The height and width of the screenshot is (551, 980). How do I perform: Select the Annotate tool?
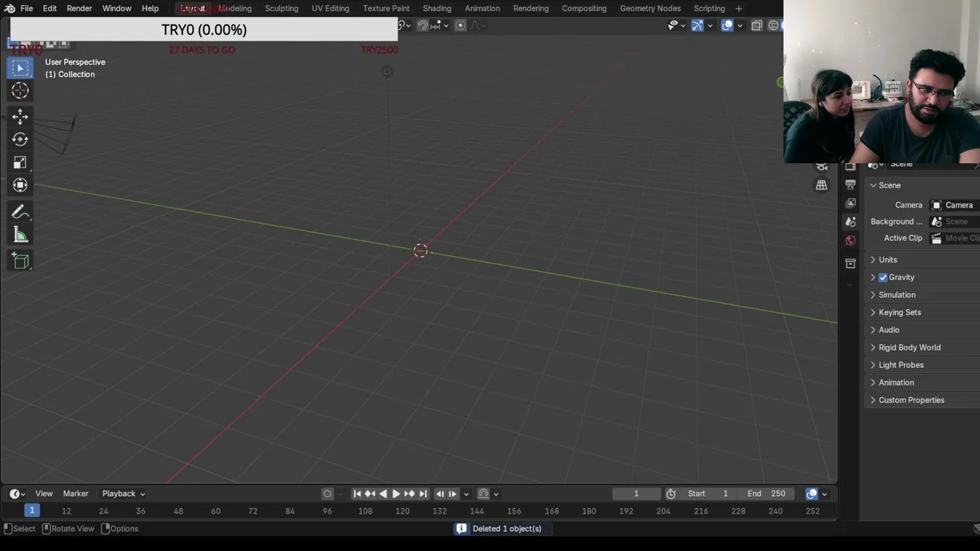pos(21,212)
